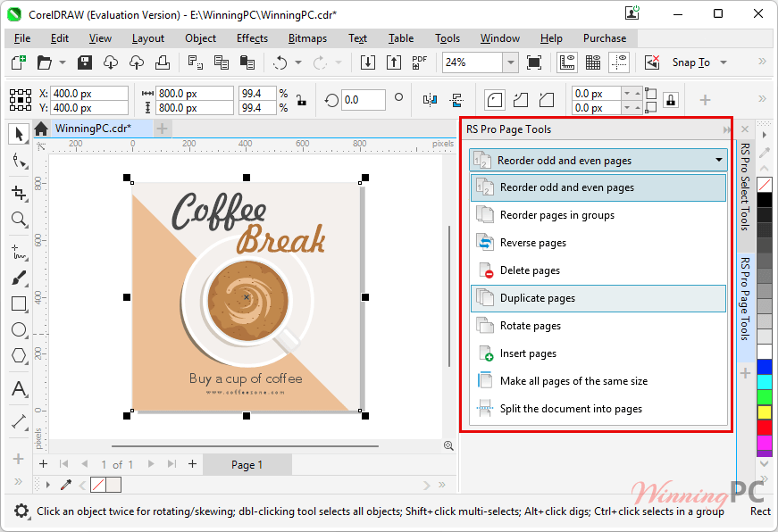The width and height of the screenshot is (778, 532).
Task: Select the Scalloped corner option
Action: coord(521,100)
